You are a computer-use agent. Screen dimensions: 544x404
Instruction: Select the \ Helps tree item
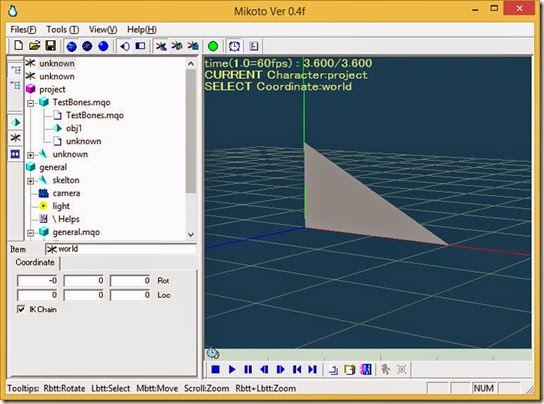click(66, 219)
